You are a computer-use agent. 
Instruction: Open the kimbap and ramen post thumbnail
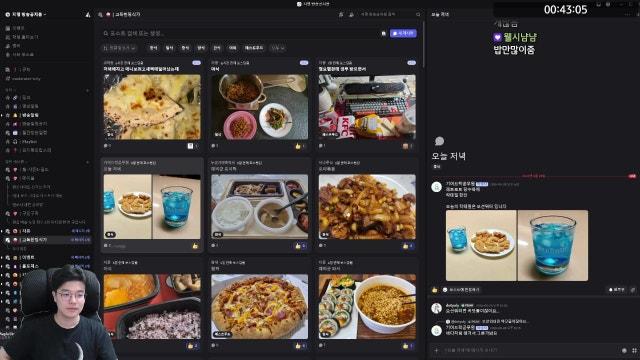pos(367,306)
